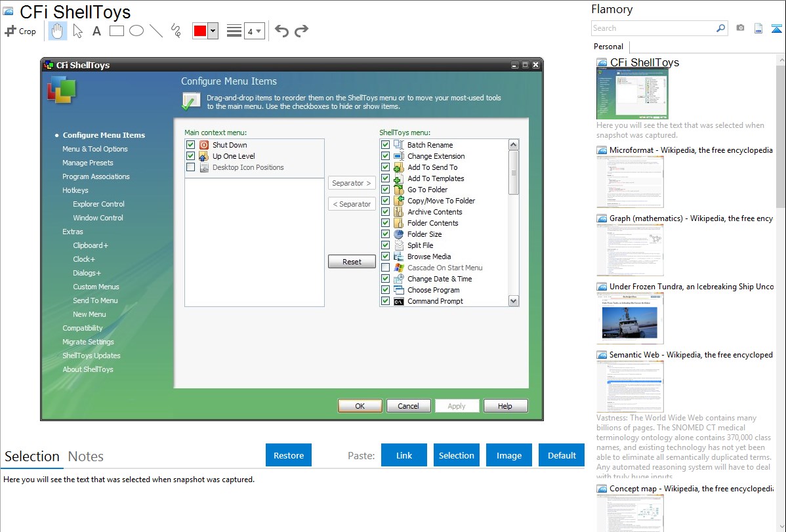Click the blue icon right of the document icon
This screenshot has height=532, width=786.
(x=776, y=28)
